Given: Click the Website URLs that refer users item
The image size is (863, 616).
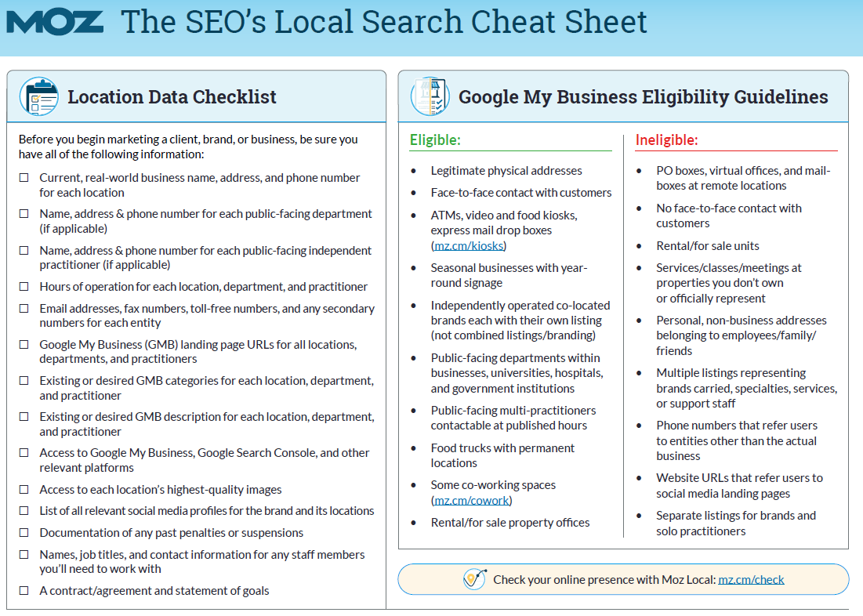Looking at the screenshot, I should (x=739, y=486).
